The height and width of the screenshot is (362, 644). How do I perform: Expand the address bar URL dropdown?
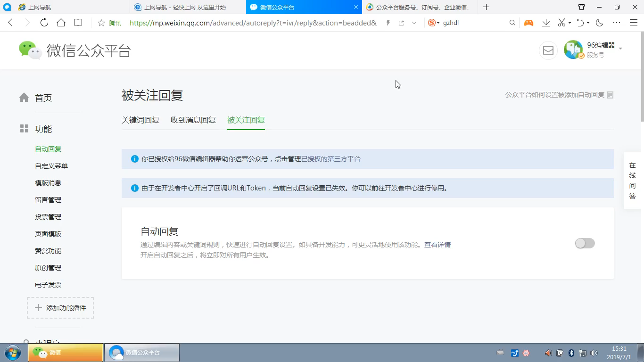(x=414, y=23)
